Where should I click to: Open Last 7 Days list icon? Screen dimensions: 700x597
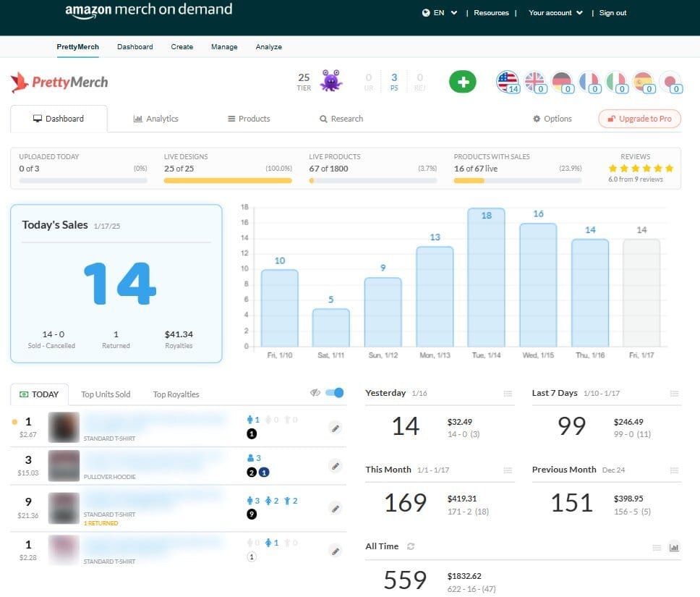674,394
